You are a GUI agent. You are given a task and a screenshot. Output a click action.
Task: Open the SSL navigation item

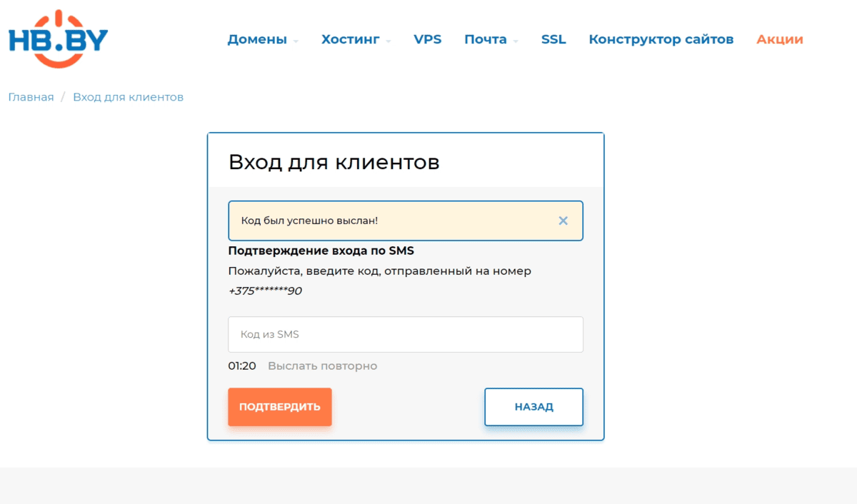click(x=553, y=39)
